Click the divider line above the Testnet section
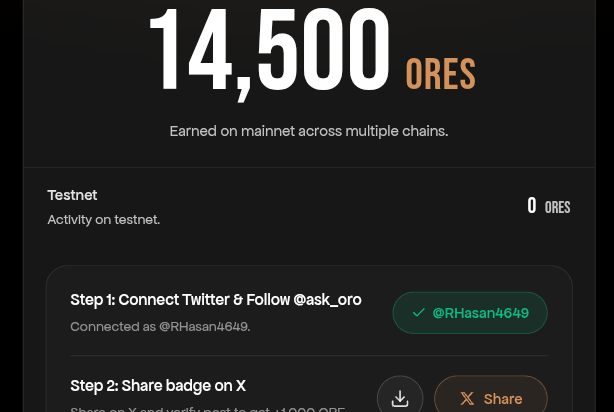Screen dimensions: 614x412 [309, 168]
